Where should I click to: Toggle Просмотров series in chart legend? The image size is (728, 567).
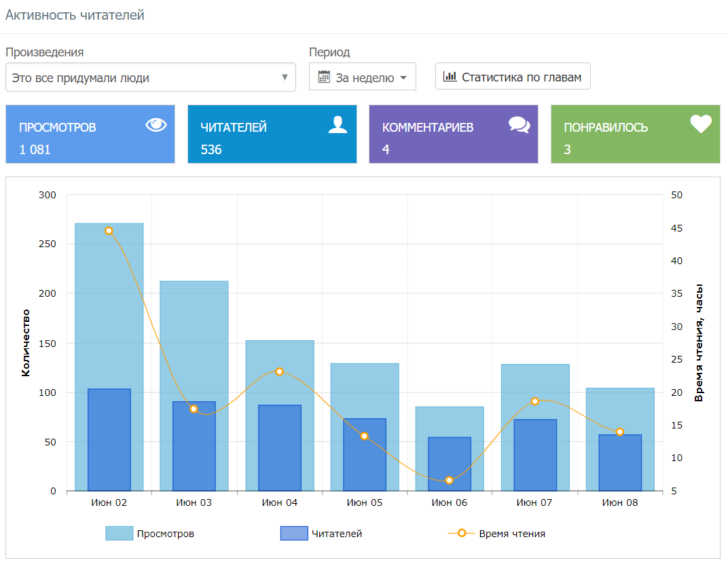click(150, 534)
